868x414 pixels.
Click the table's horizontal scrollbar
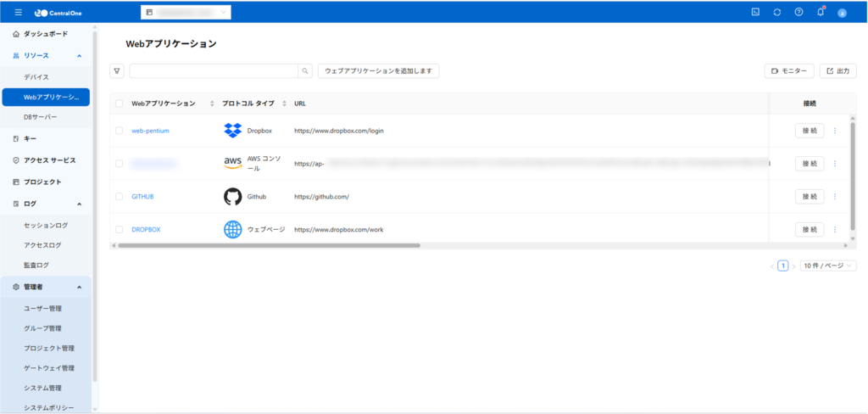[269, 245]
